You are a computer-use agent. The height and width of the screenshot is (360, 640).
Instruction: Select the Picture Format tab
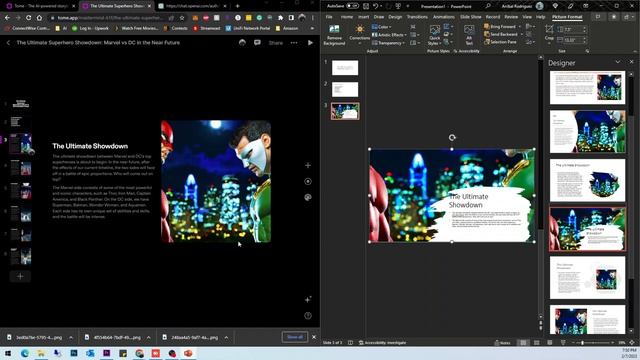(567, 17)
